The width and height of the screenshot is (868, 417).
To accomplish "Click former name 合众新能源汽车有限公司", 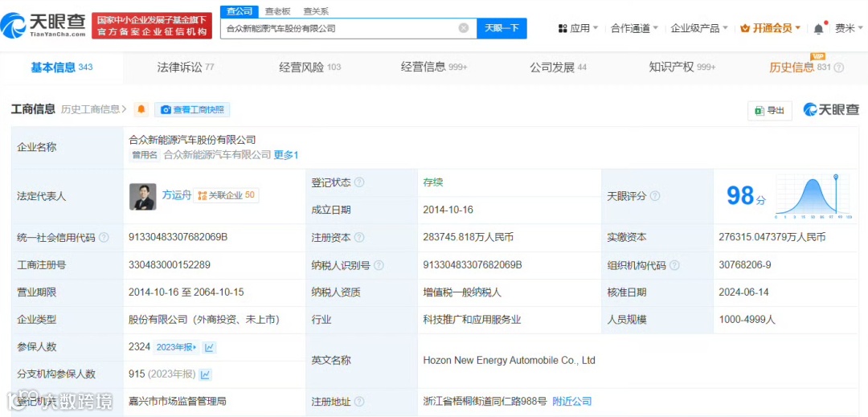I will 218,155.
